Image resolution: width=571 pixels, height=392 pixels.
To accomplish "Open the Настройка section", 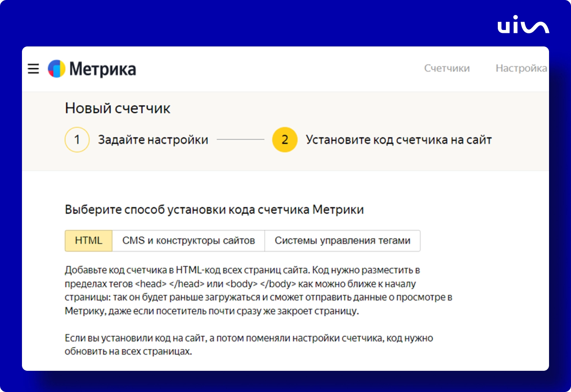I will 522,68.
